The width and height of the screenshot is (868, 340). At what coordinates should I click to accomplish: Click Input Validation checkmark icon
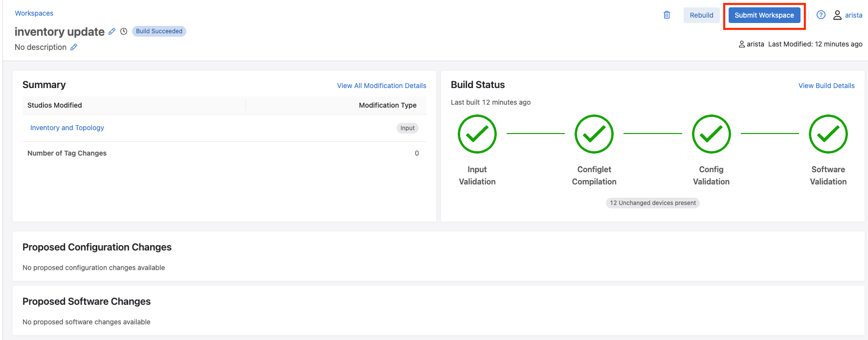[x=477, y=134]
